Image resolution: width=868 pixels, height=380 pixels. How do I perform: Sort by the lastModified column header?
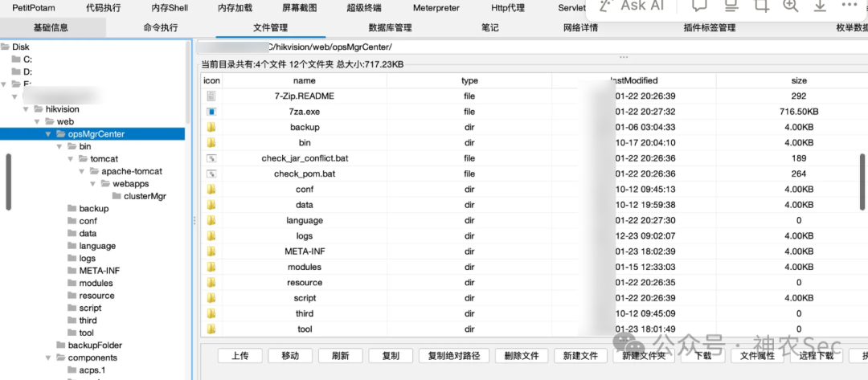(x=634, y=80)
